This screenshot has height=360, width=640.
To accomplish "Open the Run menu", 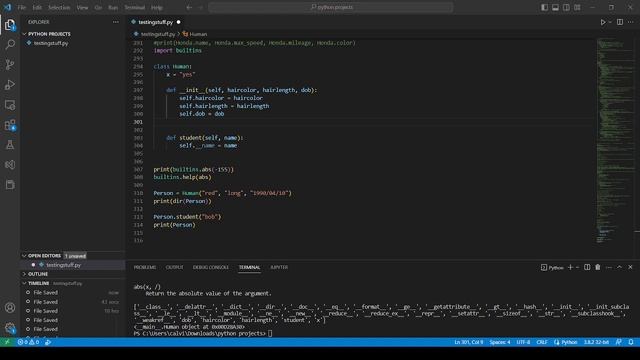I will click(x=113, y=7).
